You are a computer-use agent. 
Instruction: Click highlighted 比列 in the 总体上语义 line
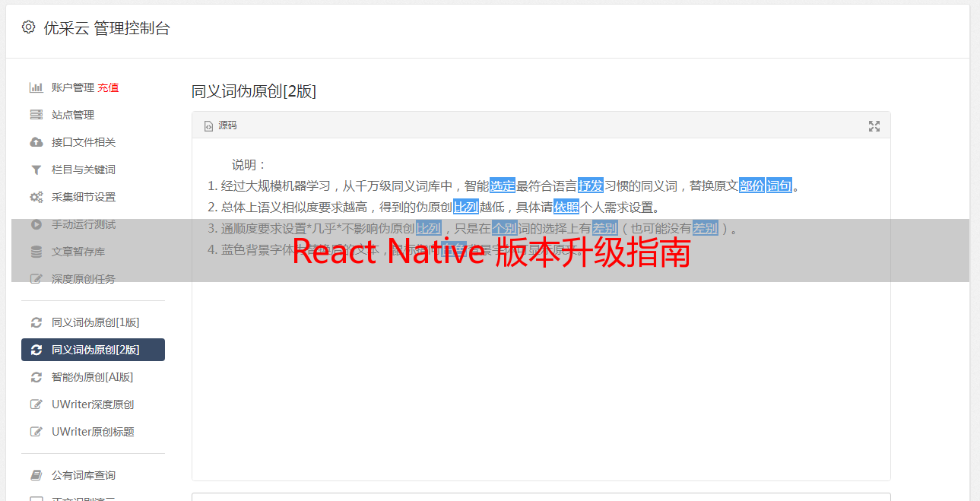[x=466, y=207]
